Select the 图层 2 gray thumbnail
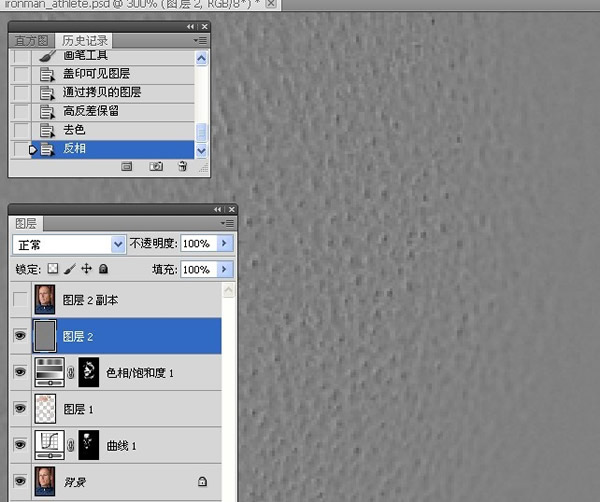The image size is (600, 502). click(x=45, y=336)
